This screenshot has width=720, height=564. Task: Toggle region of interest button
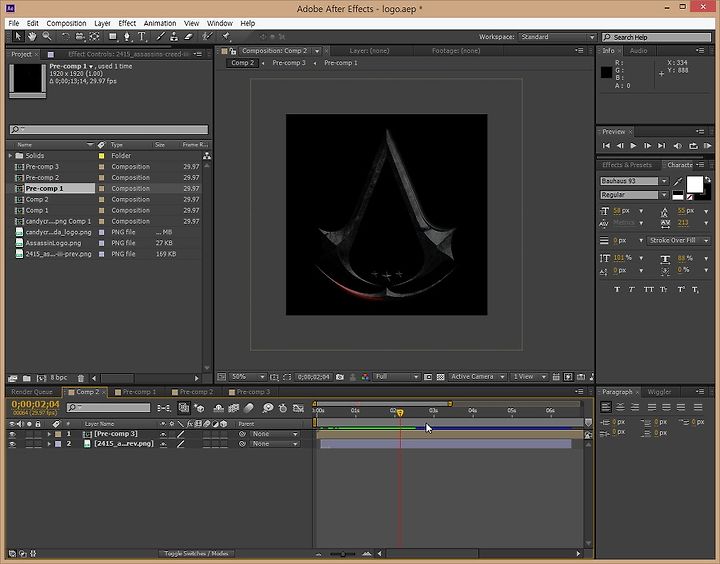[428, 377]
